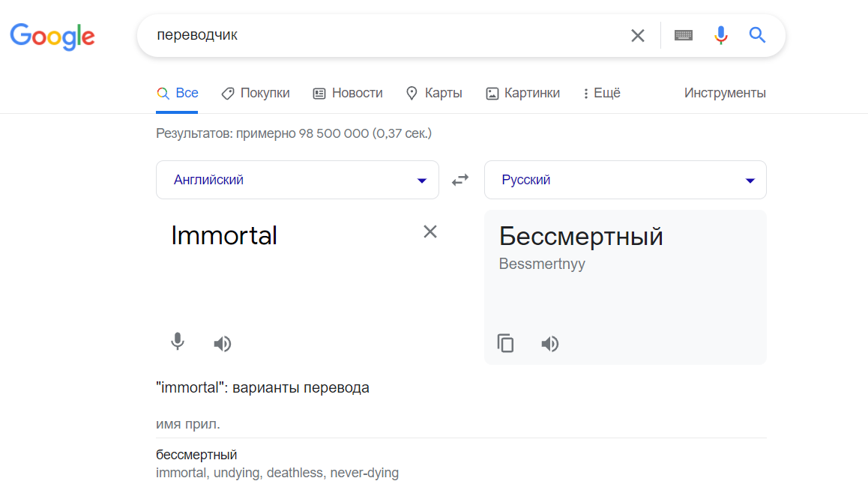This screenshot has width=868, height=484.
Task: Clear the source text Immortal
Action: pyautogui.click(x=430, y=232)
